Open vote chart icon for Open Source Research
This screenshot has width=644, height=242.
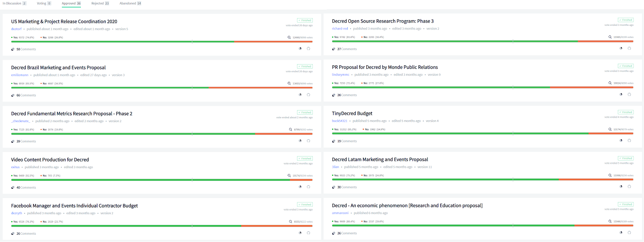(621, 48)
